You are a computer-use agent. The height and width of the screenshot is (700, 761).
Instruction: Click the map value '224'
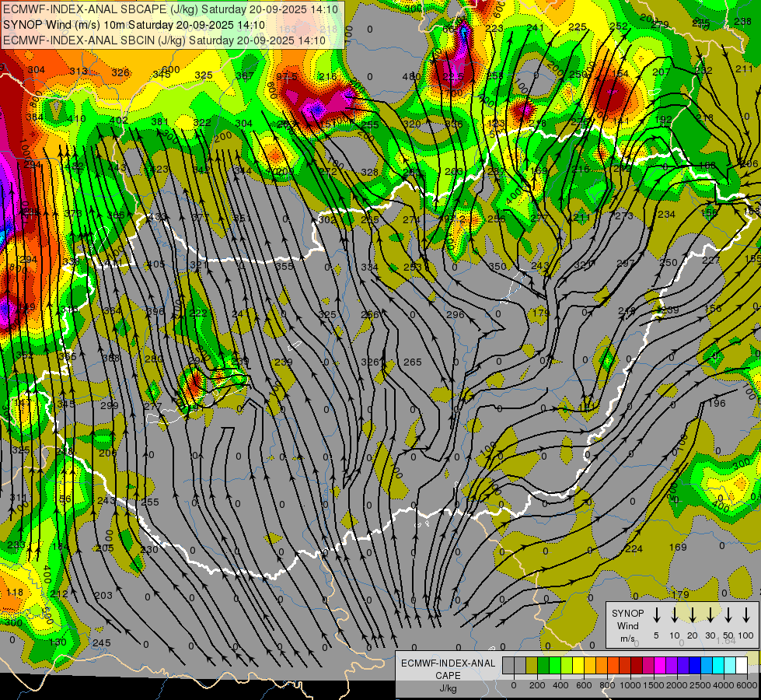[634, 549]
